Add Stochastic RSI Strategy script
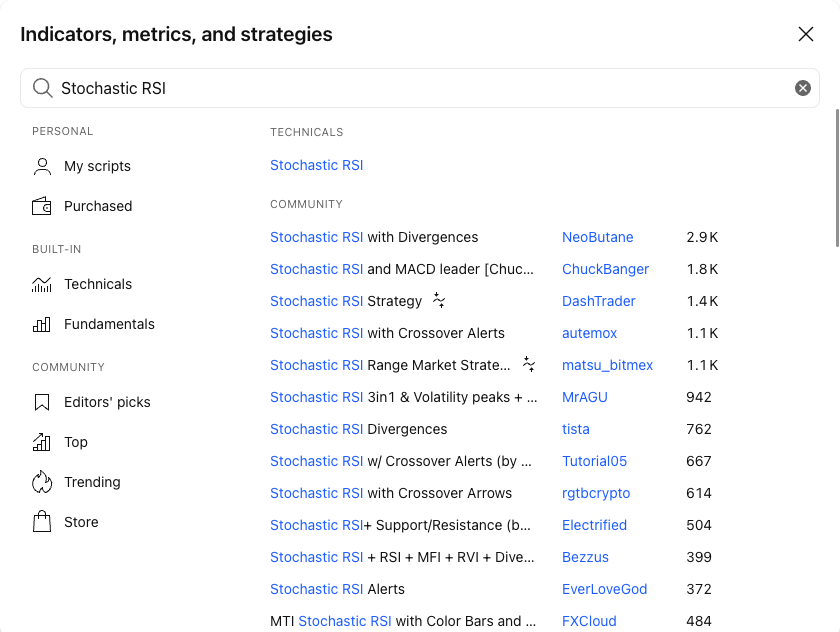Viewport: 840px width, 632px height. pyautogui.click(x=346, y=301)
